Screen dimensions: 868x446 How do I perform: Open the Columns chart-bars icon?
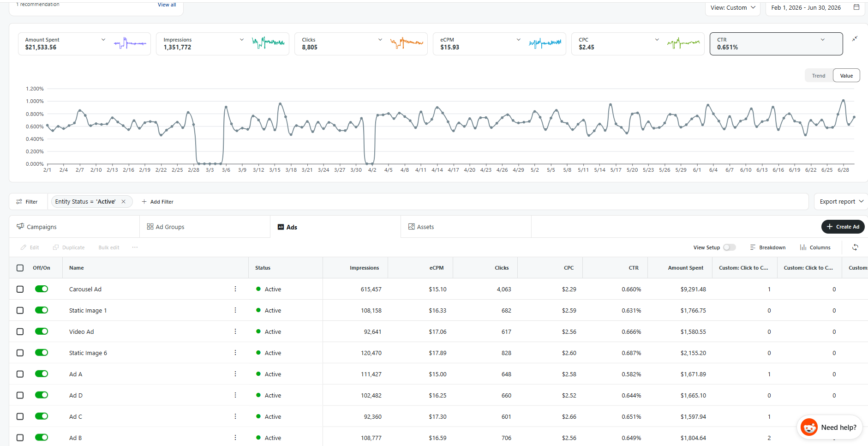pyautogui.click(x=803, y=247)
